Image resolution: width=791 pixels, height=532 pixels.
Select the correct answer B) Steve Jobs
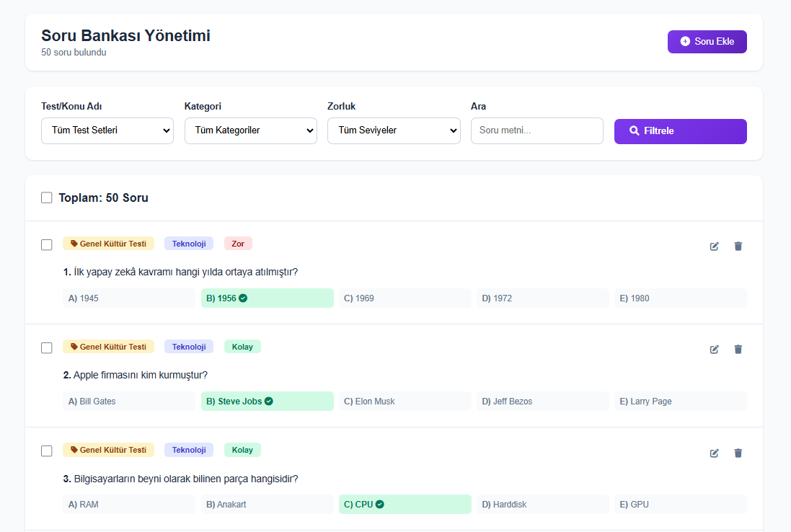267,402
